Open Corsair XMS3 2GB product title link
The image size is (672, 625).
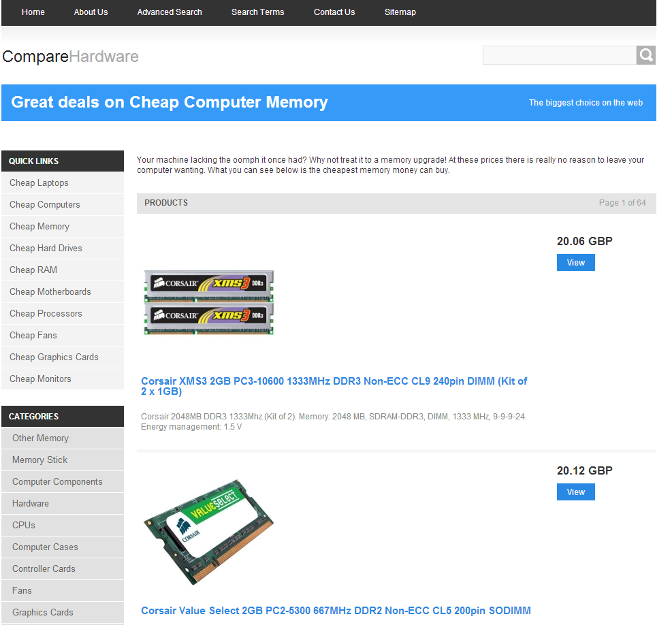click(x=334, y=386)
